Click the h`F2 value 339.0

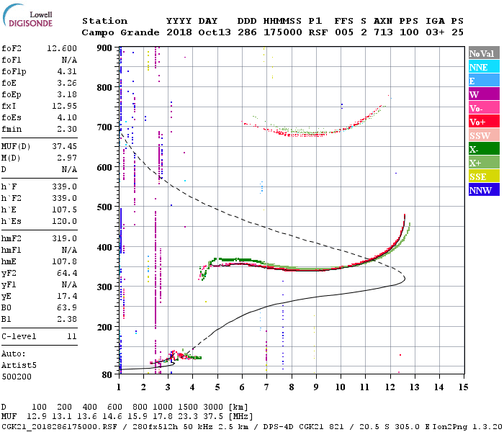tap(64, 198)
